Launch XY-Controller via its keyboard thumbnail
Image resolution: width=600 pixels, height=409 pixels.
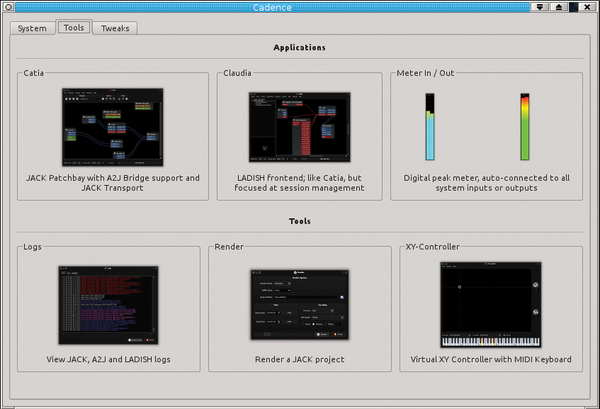(491, 305)
